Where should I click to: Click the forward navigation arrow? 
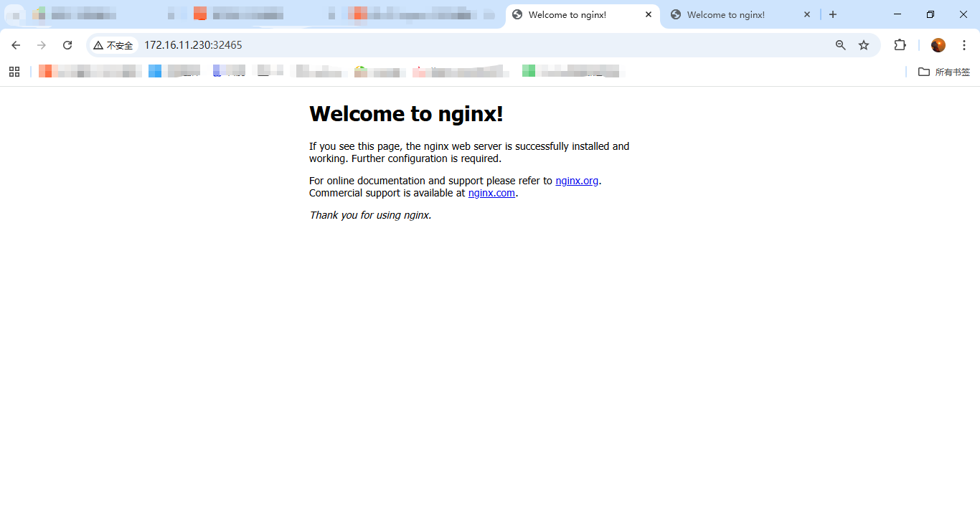pos(42,45)
